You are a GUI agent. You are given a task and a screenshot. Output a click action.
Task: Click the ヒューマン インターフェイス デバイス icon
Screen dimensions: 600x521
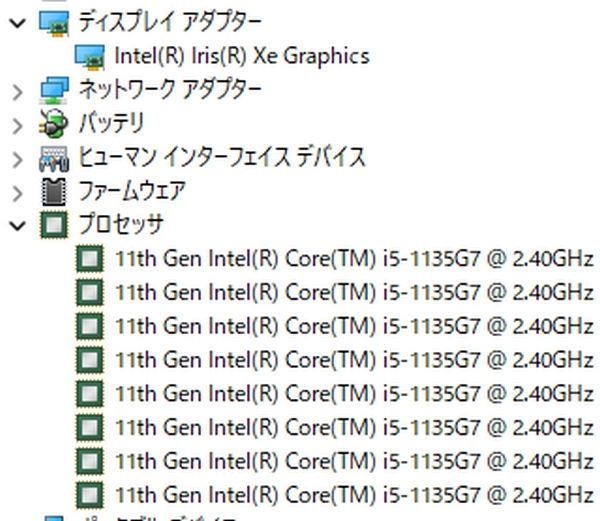pos(54,158)
